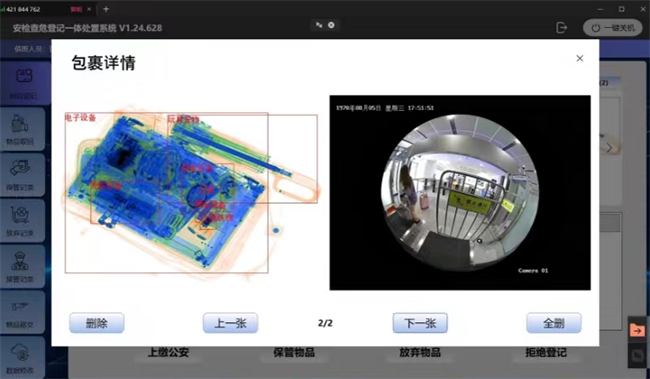
Task: Click the 全删 delete all button
Action: coord(554,323)
